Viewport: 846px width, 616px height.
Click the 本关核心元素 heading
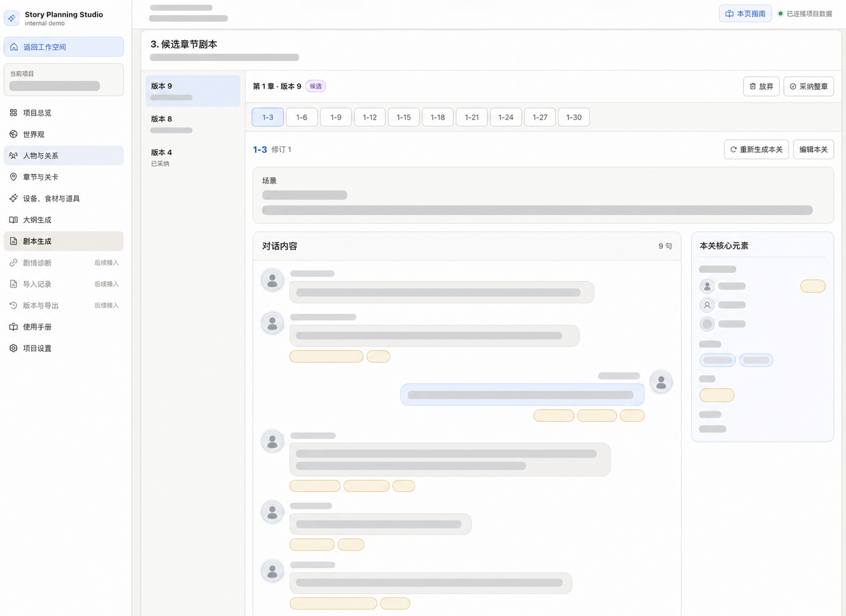724,246
